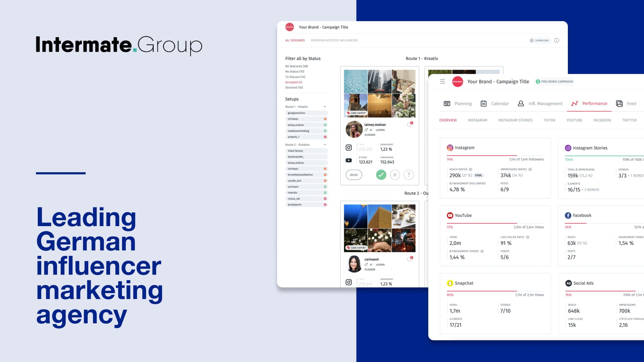Click YouTube icon on lainey.molnar card
The width and height of the screenshot is (644, 362).
point(349,160)
